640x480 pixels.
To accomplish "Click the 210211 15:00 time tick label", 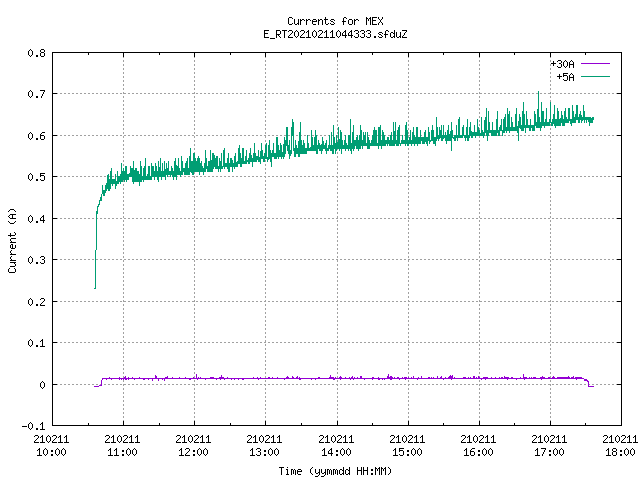I will click(x=407, y=446).
